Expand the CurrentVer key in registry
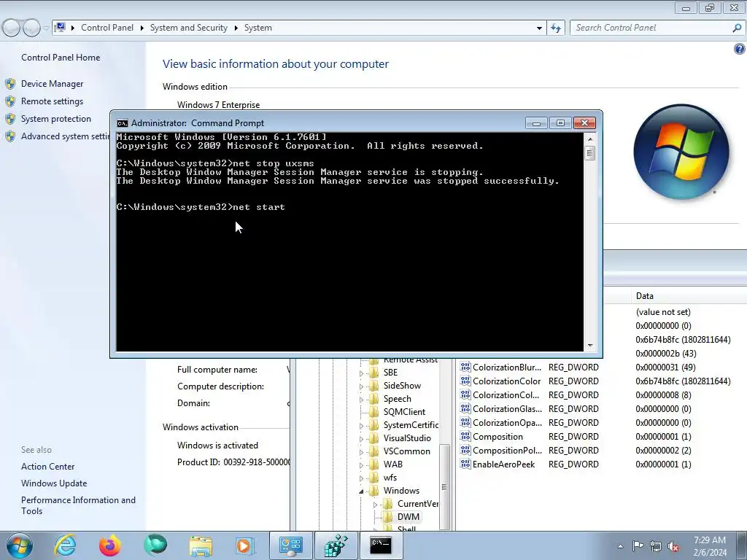This screenshot has width=747, height=560. pos(376,505)
